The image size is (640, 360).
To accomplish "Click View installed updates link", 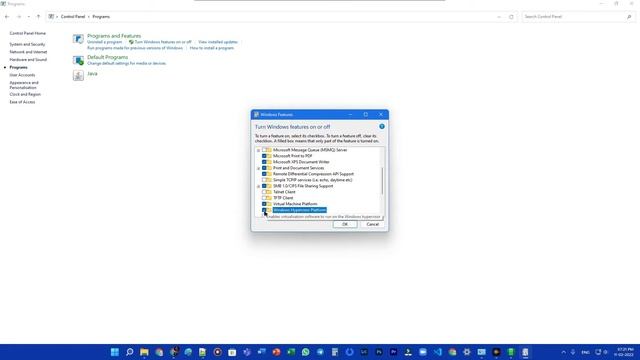I will coord(218,42).
